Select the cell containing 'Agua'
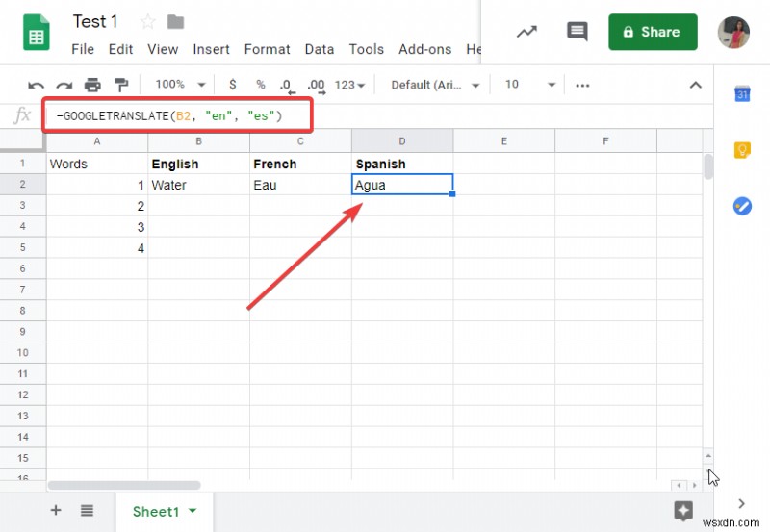Viewport: 770px width, 532px height. pyautogui.click(x=402, y=185)
